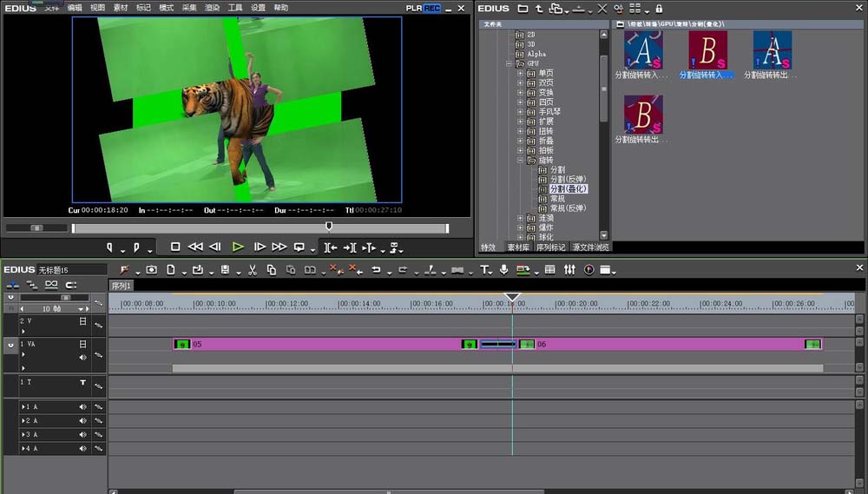Click the Create Title T icon

click(x=484, y=270)
